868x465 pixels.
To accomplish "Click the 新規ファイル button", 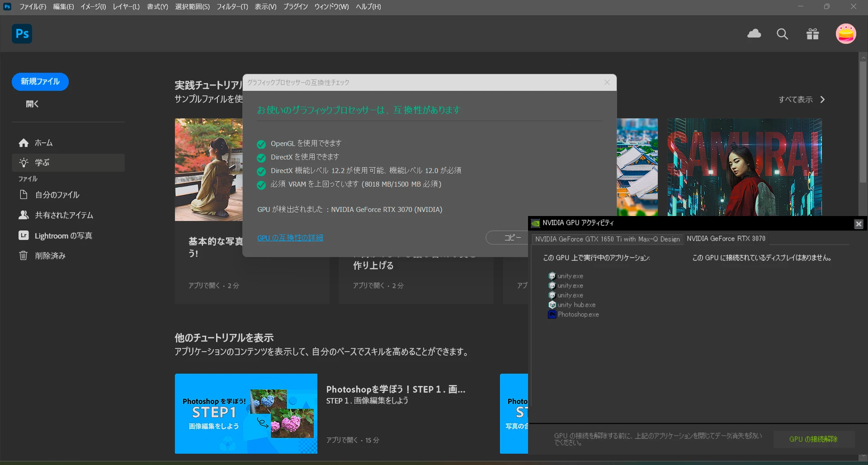I will coord(40,82).
